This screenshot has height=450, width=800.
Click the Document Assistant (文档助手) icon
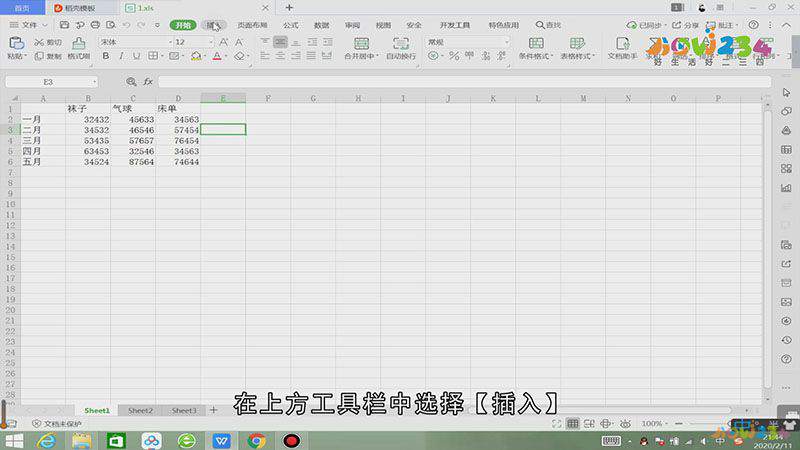click(622, 43)
